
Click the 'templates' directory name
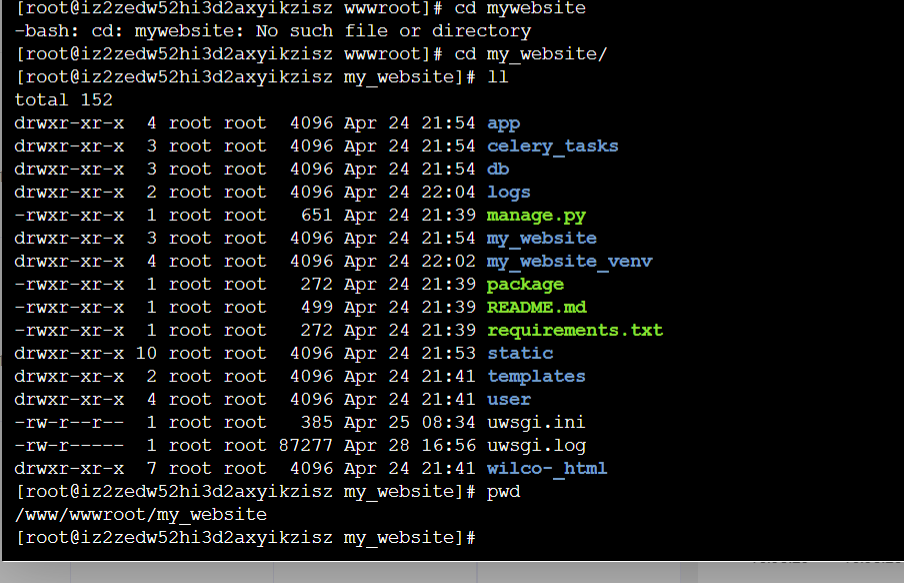(536, 377)
